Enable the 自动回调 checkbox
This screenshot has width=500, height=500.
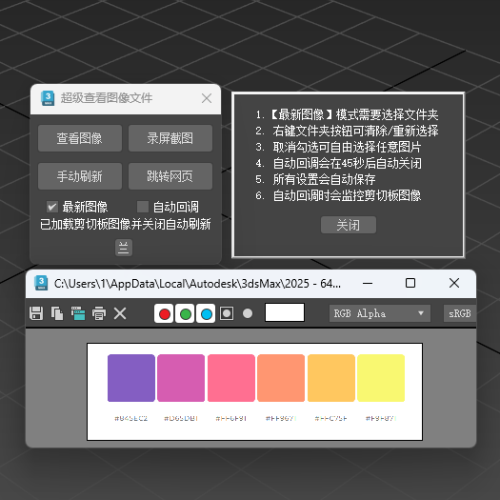[x=143, y=207]
